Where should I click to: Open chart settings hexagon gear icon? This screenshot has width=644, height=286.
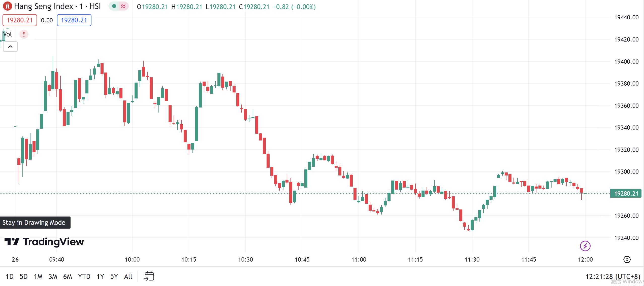(x=627, y=259)
